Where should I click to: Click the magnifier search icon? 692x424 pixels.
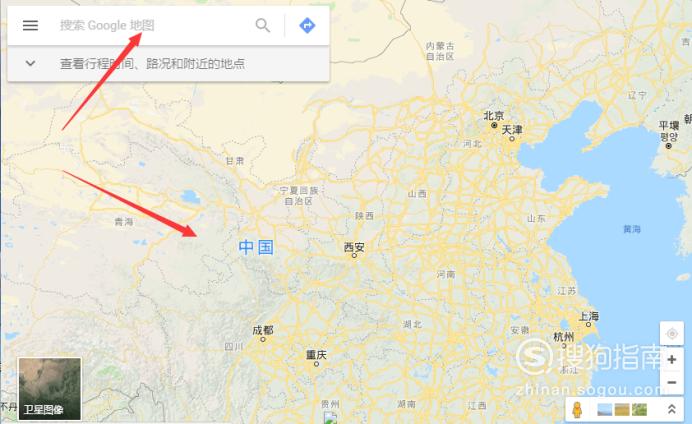[x=263, y=26]
